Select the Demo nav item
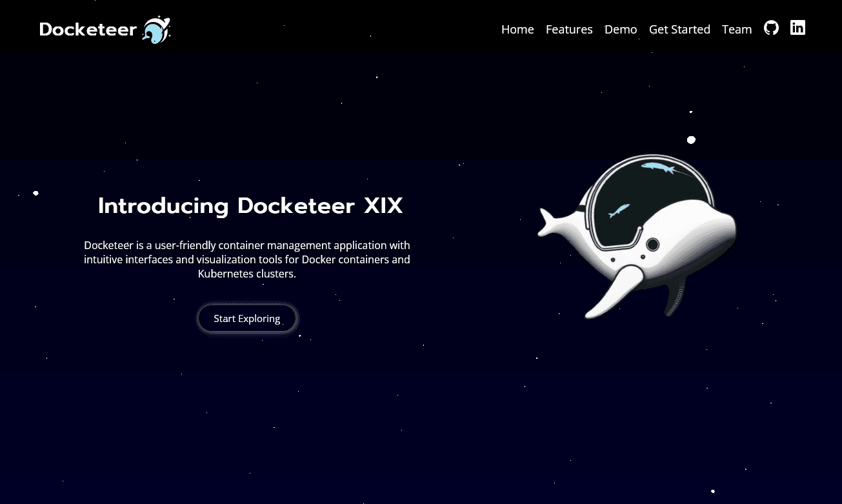 click(x=621, y=30)
